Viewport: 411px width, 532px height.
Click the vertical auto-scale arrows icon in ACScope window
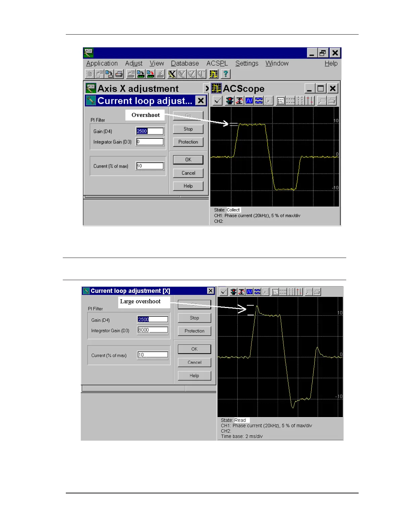pos(239,100)
